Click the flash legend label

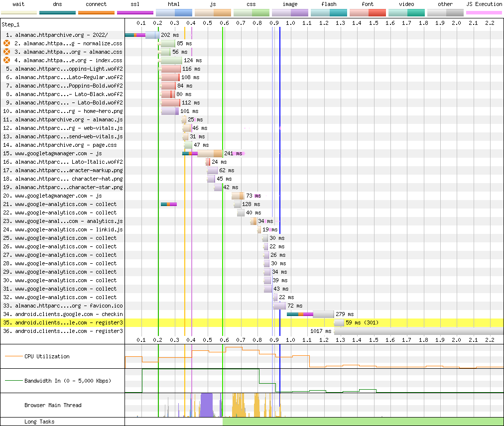(x=329, y=4)
